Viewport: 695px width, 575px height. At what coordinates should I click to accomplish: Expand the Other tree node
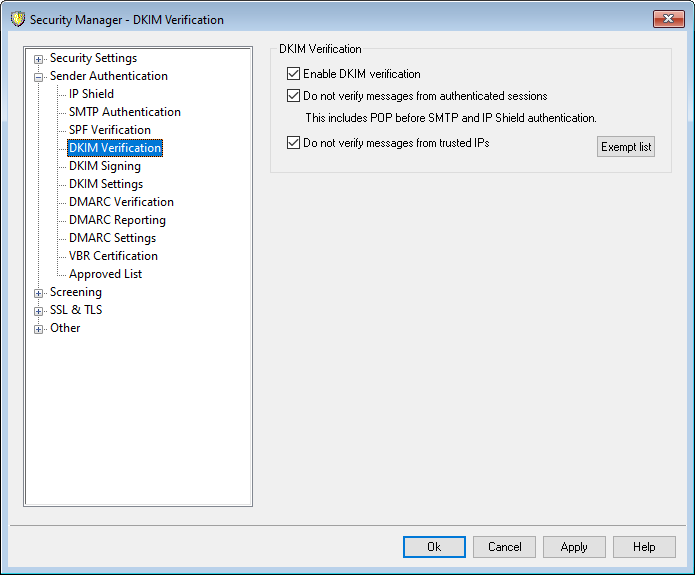(39, 329)
